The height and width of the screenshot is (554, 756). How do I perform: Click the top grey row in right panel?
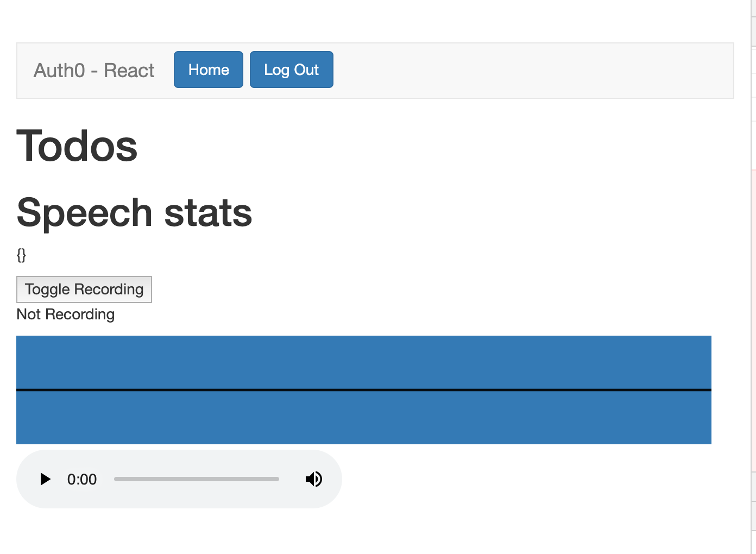pyautogui.click(x=754, y=8)
